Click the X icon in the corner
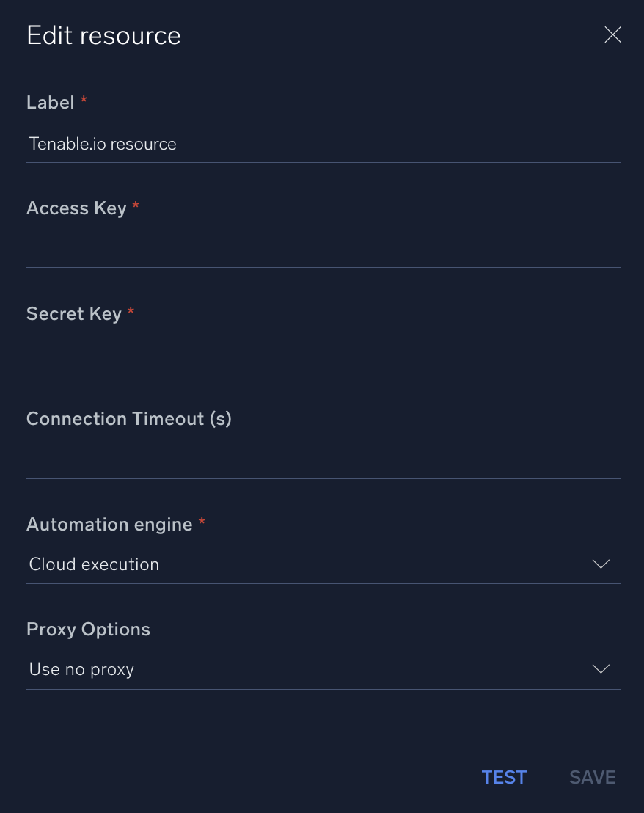The image size is (644, 813). 612,34
